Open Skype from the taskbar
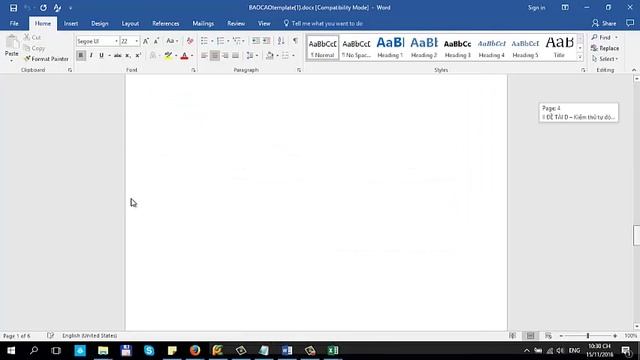This screenshot has width=640, height=360. (x=149, y=350)
